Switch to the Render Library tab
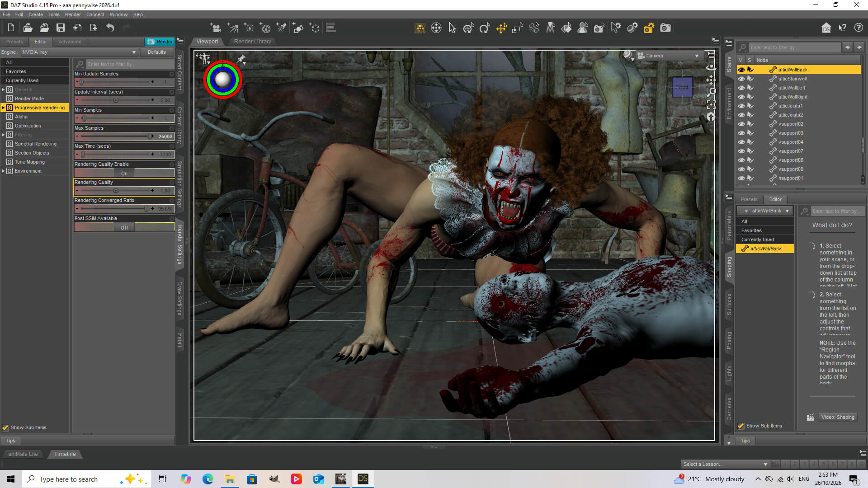Screen dimensions: 868x488 pos(252,41)
